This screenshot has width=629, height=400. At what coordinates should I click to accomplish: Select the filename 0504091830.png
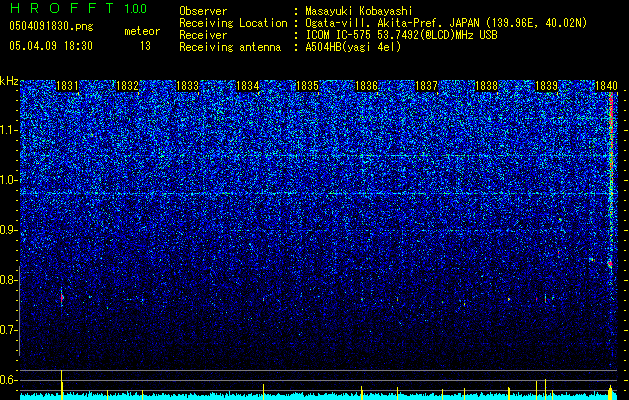[51, 27]
